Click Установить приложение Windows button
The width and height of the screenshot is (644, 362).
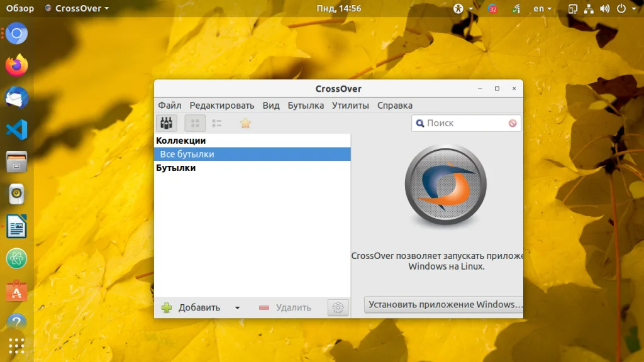point(443,305)
